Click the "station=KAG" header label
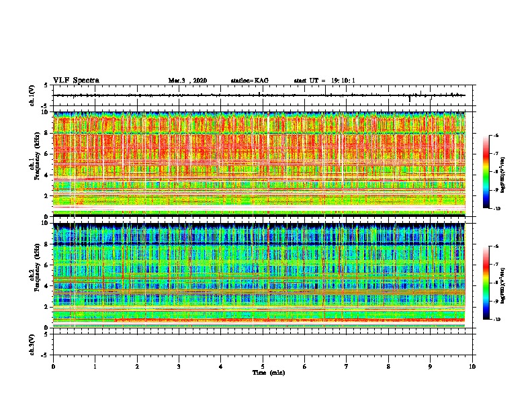The width and height of the screenshot is (532, 411). (250, 81)
